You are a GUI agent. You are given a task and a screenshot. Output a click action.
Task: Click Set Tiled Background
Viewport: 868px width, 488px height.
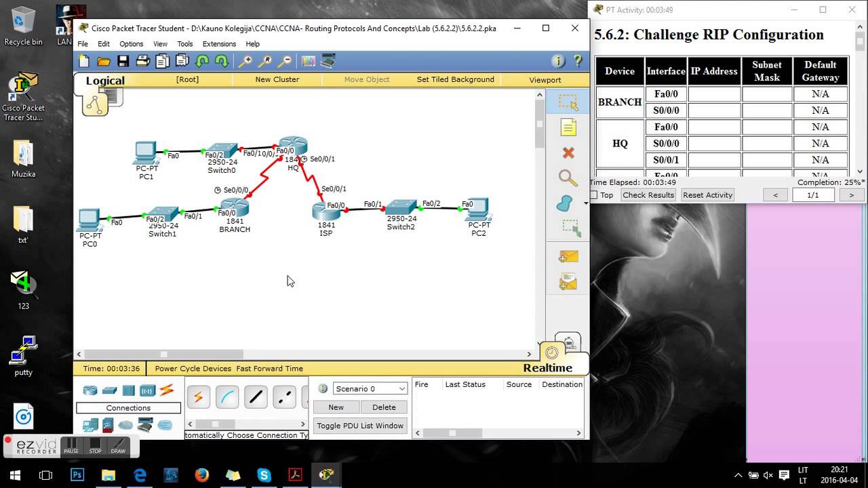tap(455, 79)
